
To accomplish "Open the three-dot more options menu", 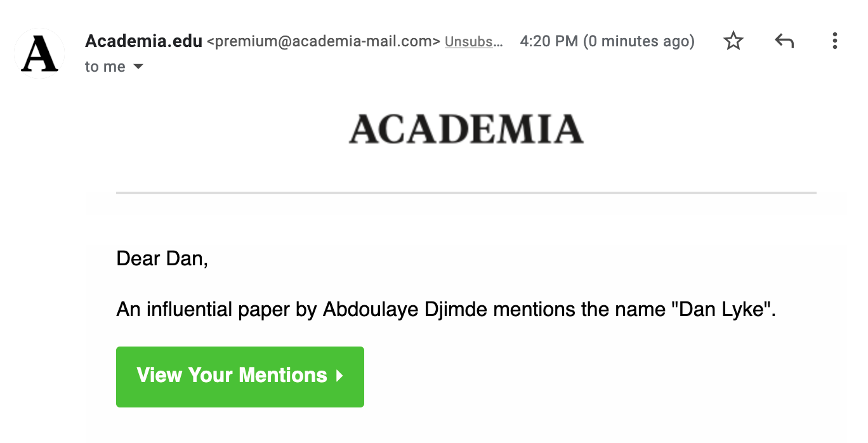I will (x=834, y=42).
